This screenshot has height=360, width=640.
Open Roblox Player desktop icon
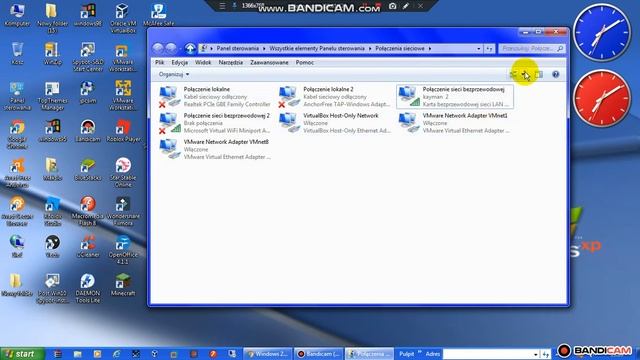pyautogui.click(x=123, y=131)
